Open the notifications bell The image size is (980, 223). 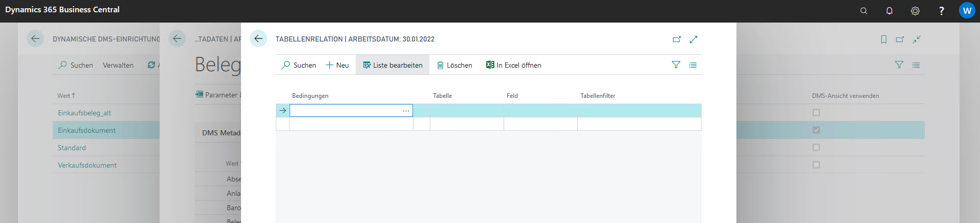[x=889, y=11]
